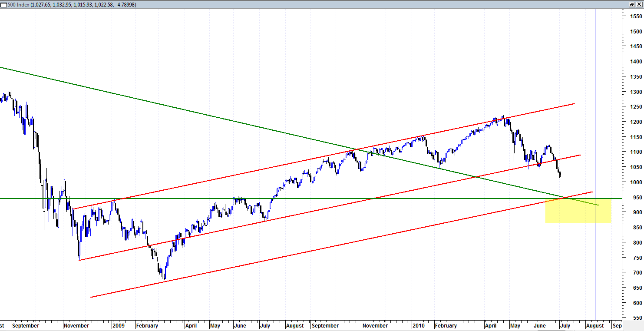Restore down the chart window
This screenshot has width=644, height=331.
click(632, 4)
